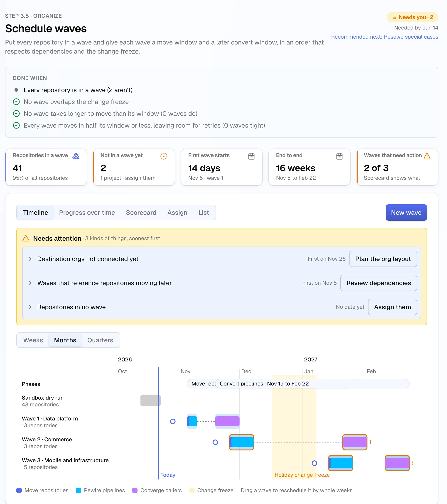This screenshot has height=504, width=447.
Task: Click the Needs attention warning icon
Action: (x=26, y=238)
